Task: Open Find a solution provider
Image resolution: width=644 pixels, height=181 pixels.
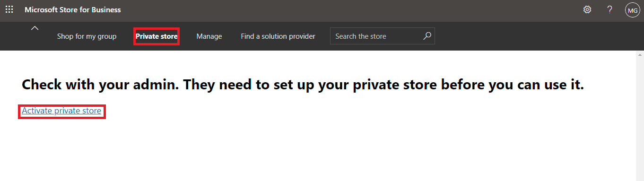Action: pyautogui.click(x=278, y=36)
